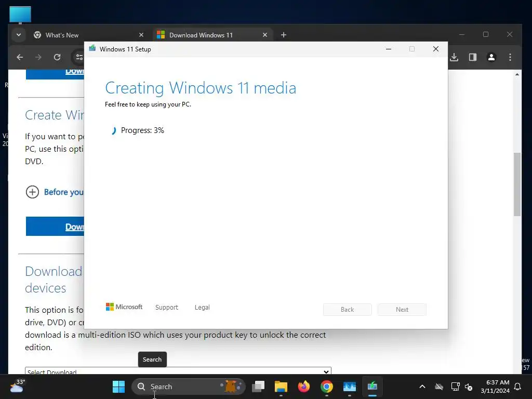
Task: Open Chrome three-dot menu
Action: pos(510,57)
